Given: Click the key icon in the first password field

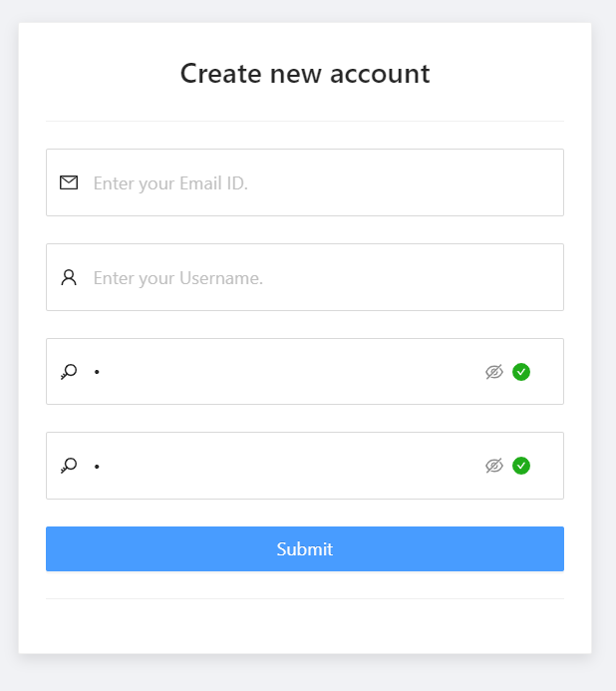Looking at the screenshot, I should [69, 372].
